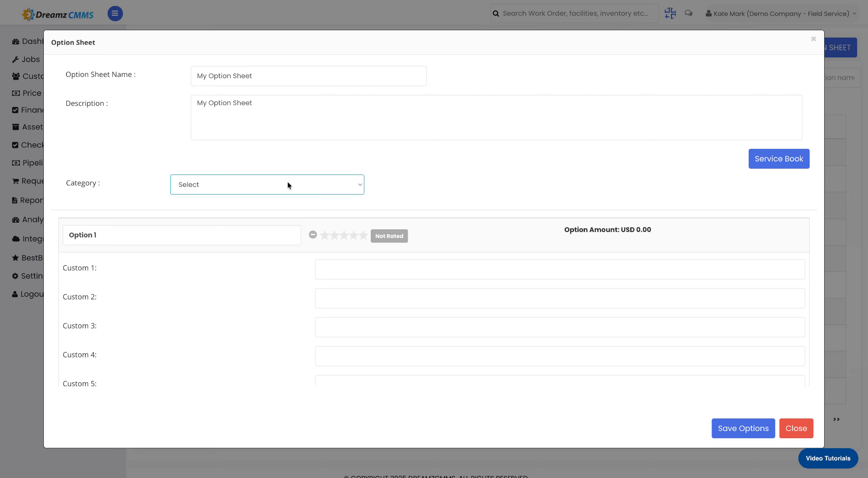
Task: Open the blue hamburger menu button
Action: [x=115, y=14]
